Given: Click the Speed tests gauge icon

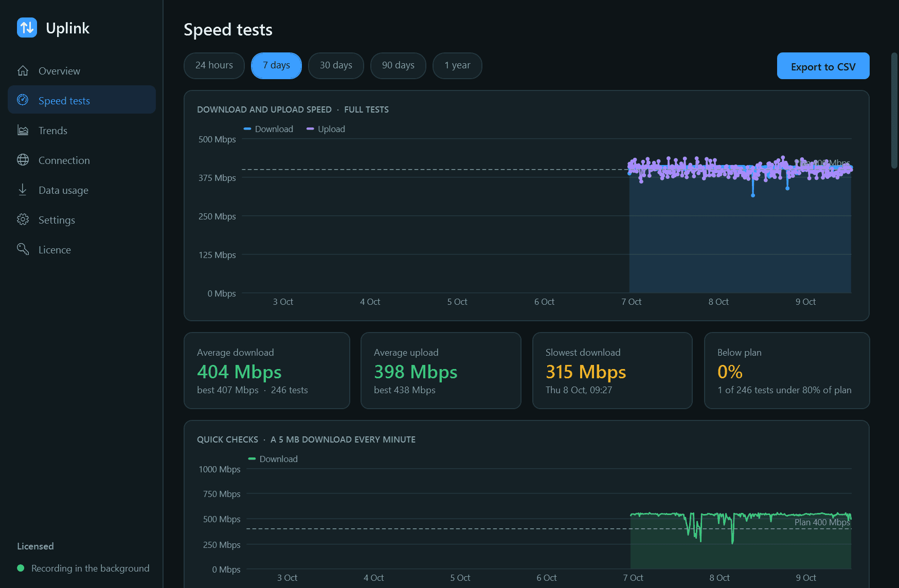Looking at the screenshot, I should [x=23, y=100].
